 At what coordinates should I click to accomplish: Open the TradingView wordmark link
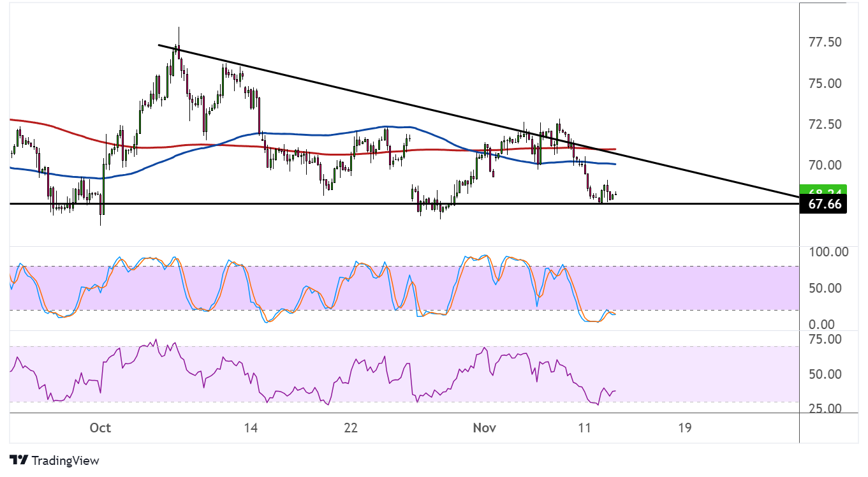pos(65,460)
